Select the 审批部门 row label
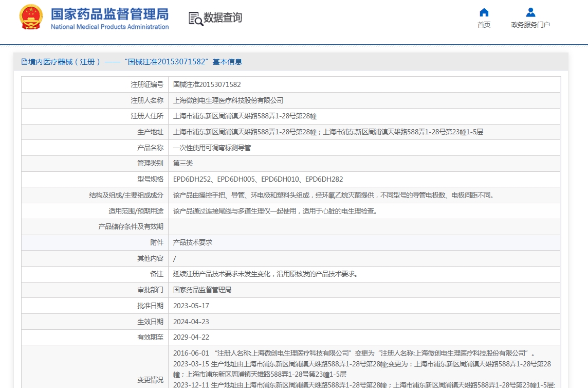Viewport: 588px width, 388px height. [151, 290]
